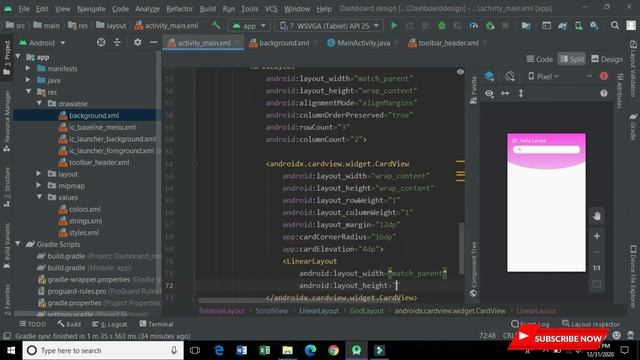This screenshot has height=360, width=640.
Task: Toggle vertical constraints arrow icon
Action: click(521, 93)
